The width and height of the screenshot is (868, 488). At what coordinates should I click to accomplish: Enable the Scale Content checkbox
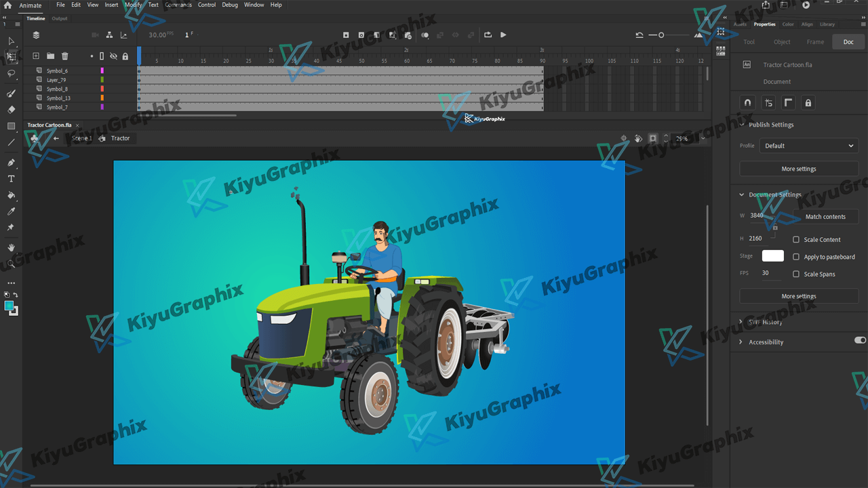[x=796, y=239]
